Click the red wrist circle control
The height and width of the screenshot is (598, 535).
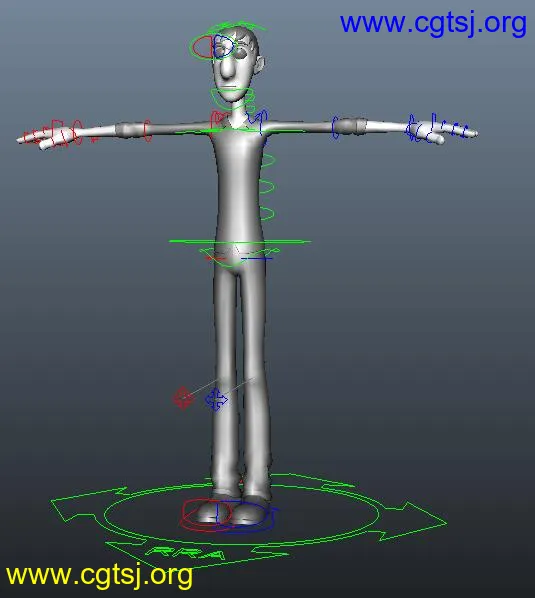[x=78, y=132]
